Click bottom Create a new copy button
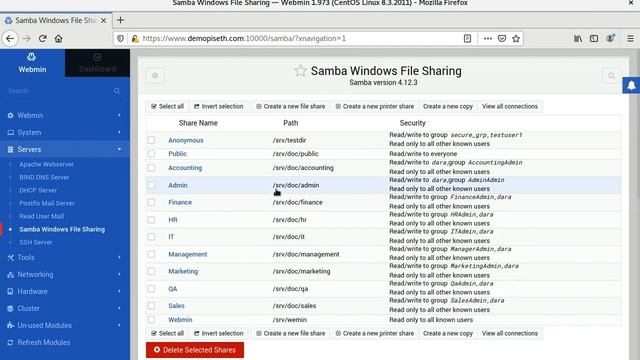 point(448,333)
